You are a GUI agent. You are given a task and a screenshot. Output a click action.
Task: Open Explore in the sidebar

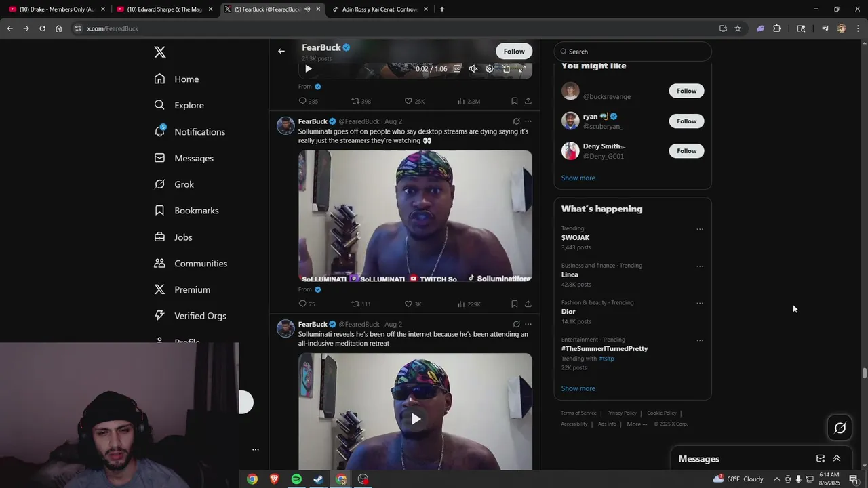179,105
